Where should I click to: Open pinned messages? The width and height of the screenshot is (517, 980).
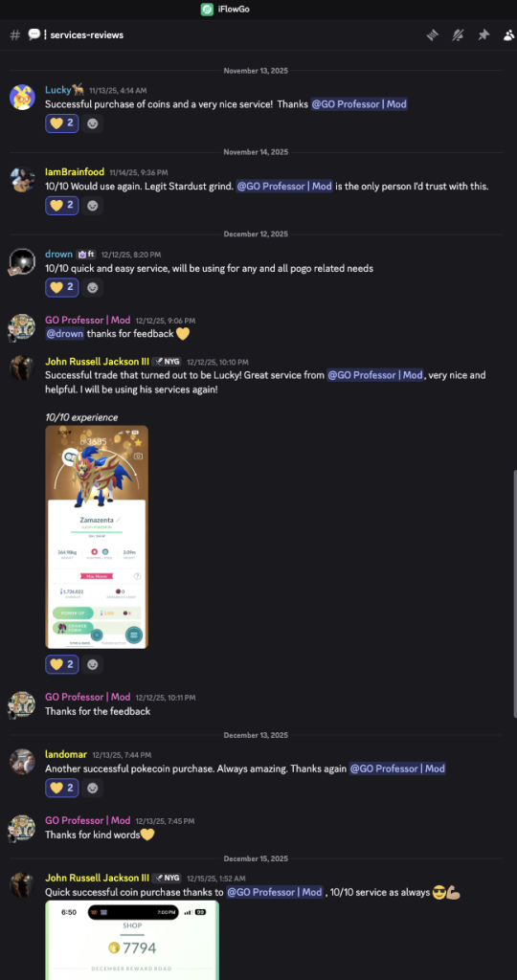pyautogui.click(x=483, y=35)
